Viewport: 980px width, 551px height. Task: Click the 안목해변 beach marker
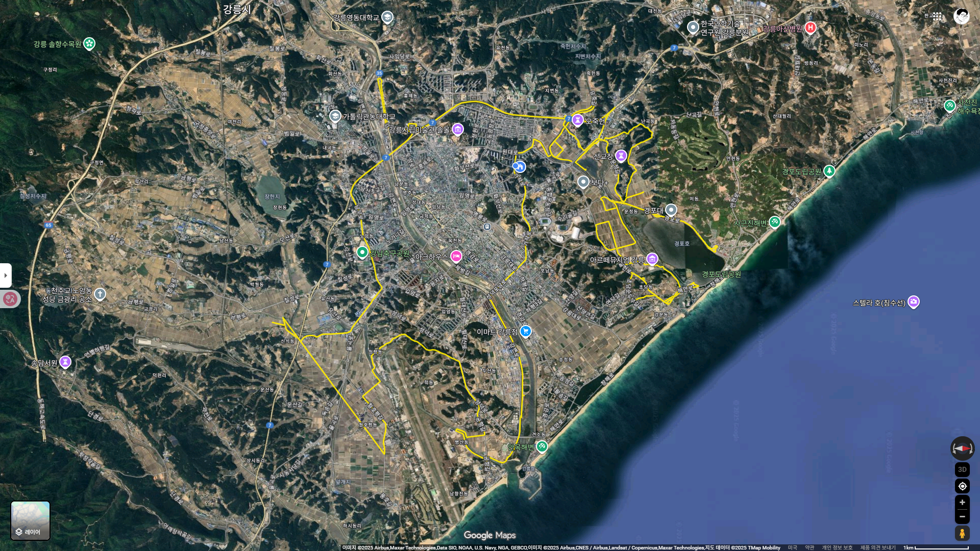coord(542,446)
